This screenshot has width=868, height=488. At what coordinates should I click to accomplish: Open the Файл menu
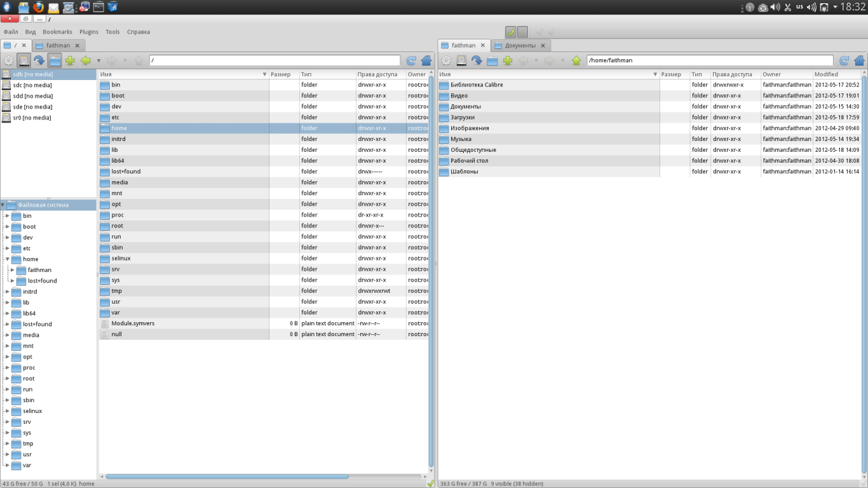11,32
